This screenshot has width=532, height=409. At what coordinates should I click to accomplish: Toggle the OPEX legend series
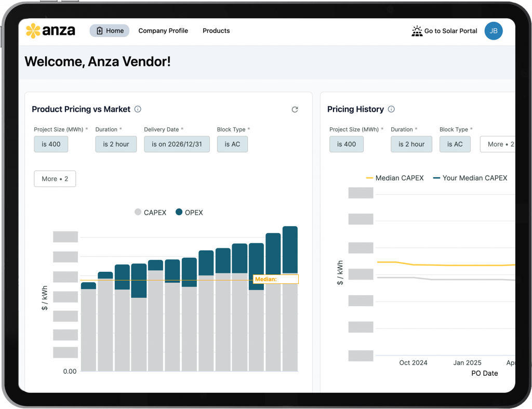(x=189, y=212)
